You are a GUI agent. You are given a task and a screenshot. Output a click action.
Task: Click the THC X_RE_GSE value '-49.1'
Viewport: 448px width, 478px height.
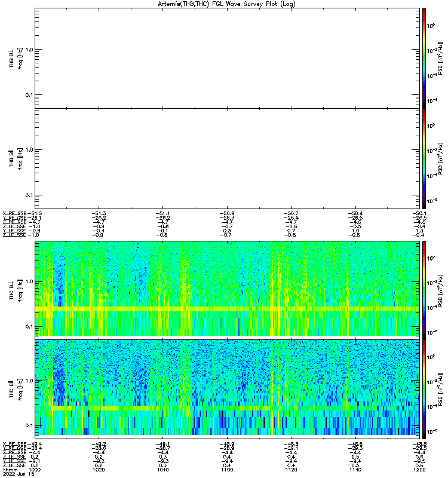163,444
